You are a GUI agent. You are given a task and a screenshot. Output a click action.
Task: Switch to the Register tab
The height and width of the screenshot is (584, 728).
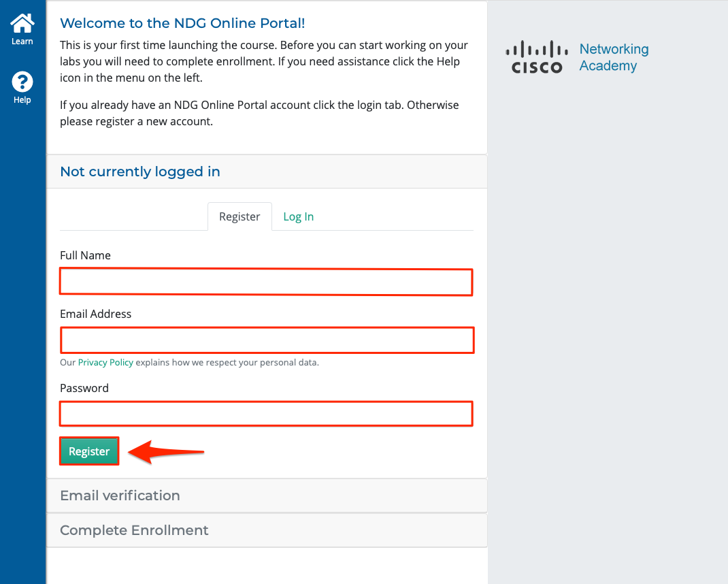coord(239,216)
